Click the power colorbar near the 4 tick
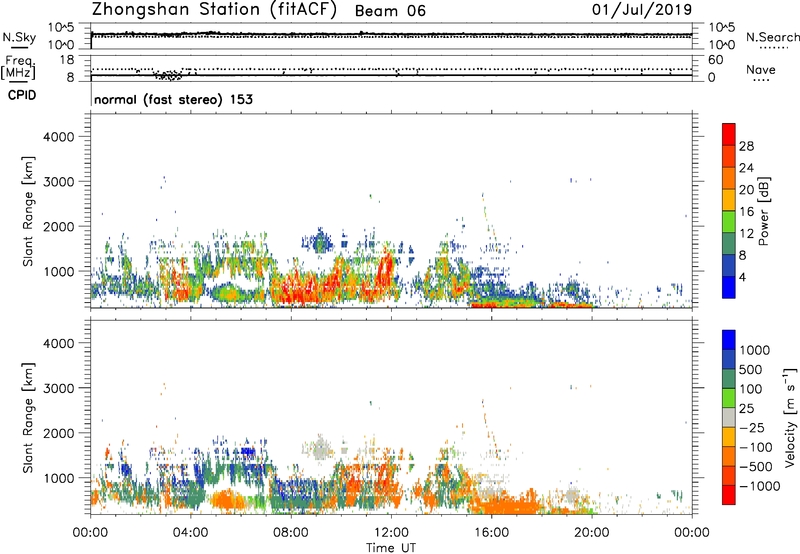Screen dimensions: 800x554 pyautogui.click(x=729, y=277)
